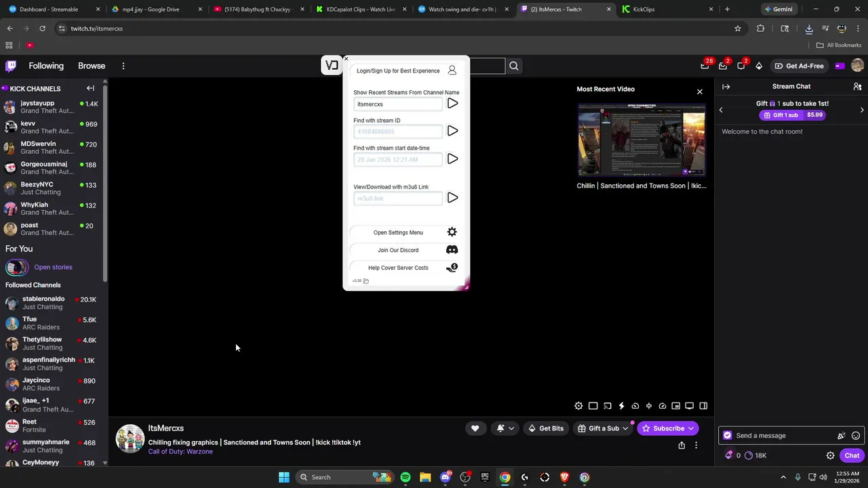Open Chrome downloads arrow icon
Viewport: 868px width, 488px height.
click(x=809, y=28)
